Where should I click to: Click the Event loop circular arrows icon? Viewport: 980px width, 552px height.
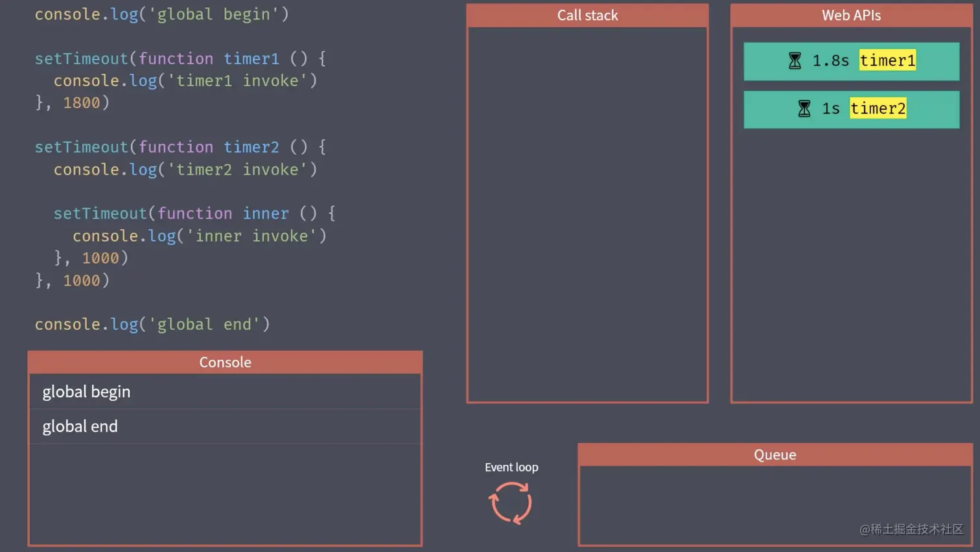point(511,503)
